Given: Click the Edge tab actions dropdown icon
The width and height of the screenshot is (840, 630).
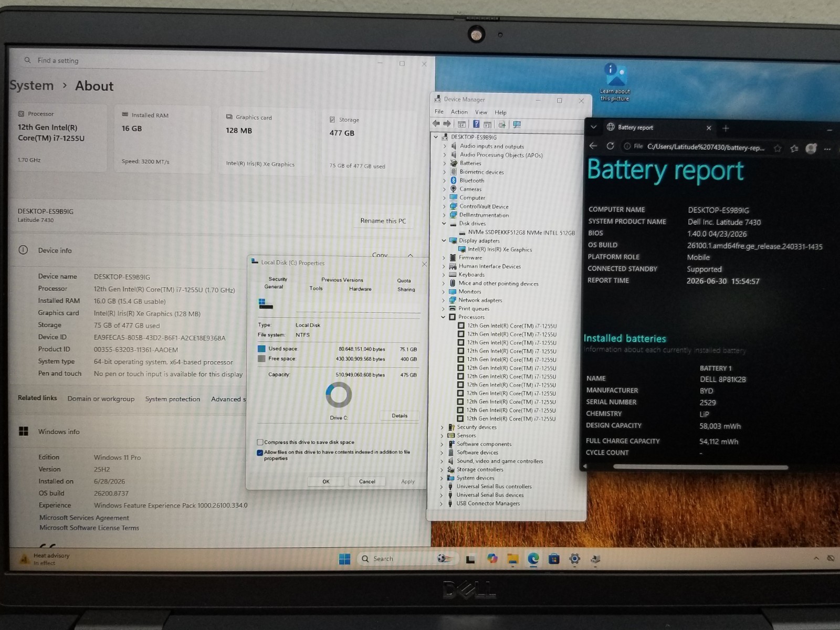Looking at the screenshot, I should pyautogui.click(x=594, y=127).
